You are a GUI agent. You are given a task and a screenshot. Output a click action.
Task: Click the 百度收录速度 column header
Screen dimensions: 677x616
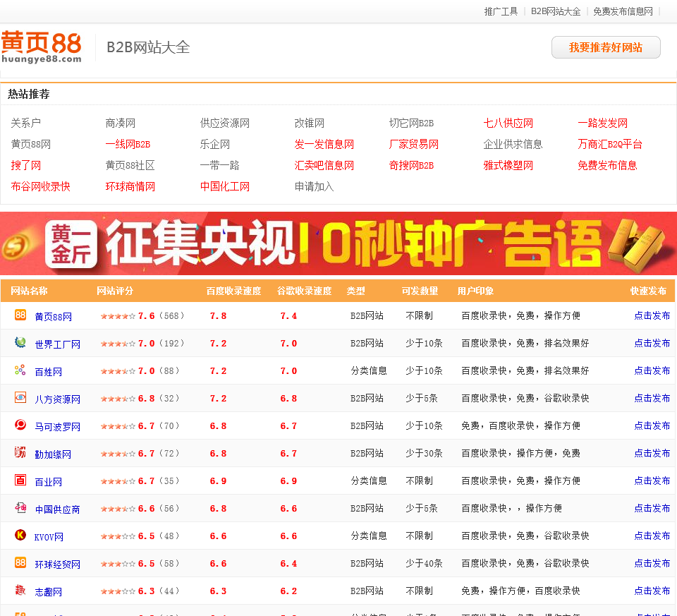[233, 291]
